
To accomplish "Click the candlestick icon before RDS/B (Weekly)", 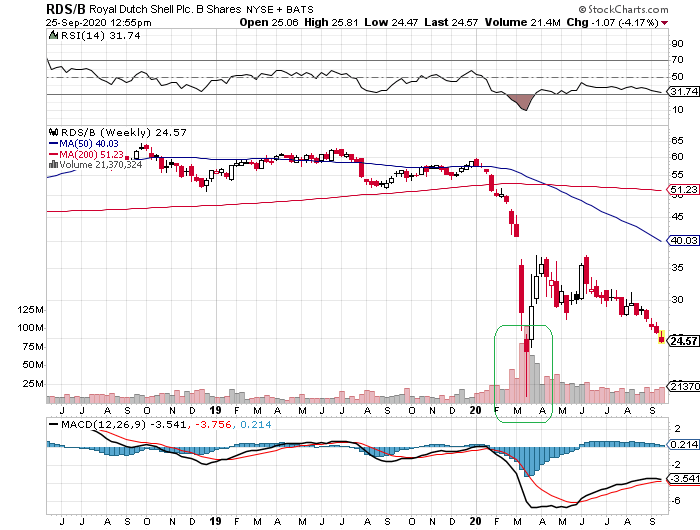I will [x=54, y=132].
